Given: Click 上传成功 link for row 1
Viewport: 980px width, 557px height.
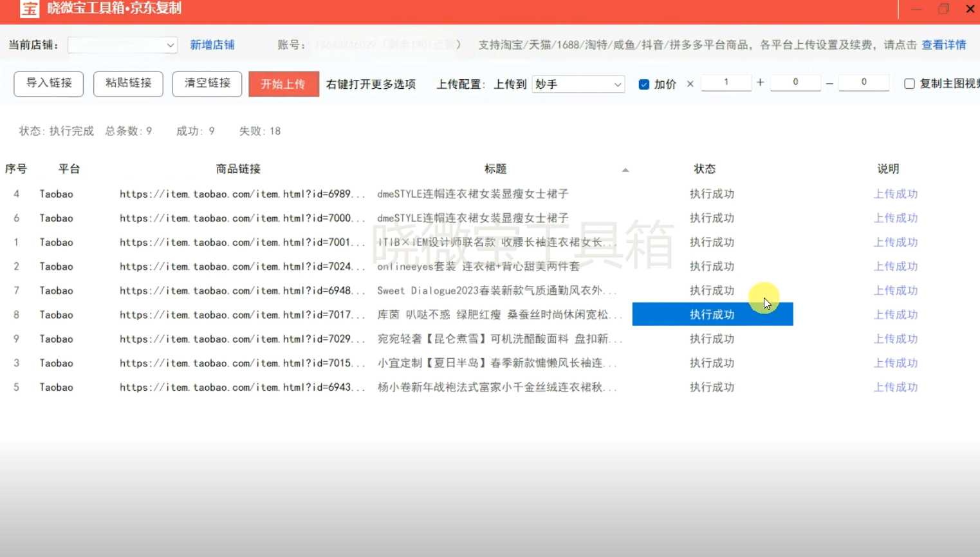Looking at the screenshot, I should pyautogui.click(x=896, y=242).
